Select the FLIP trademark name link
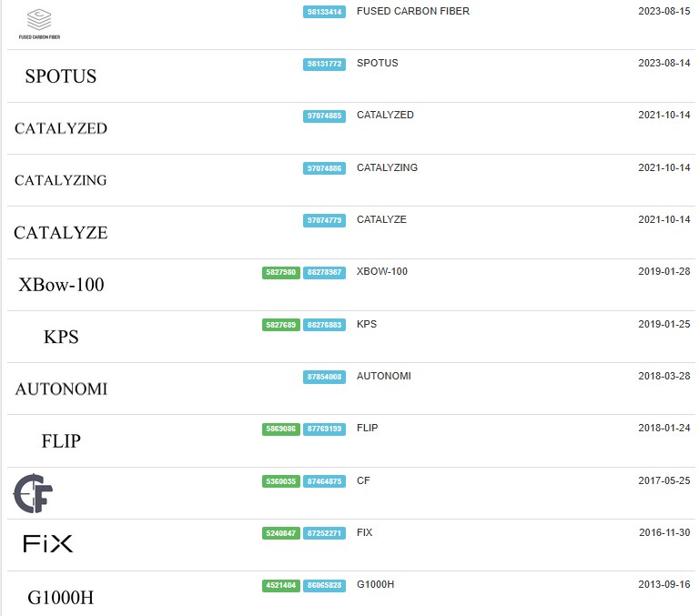 (x=368, y=428)
